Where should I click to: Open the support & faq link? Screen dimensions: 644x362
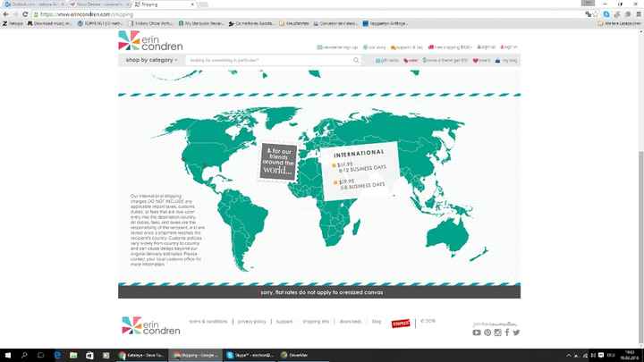406,47
